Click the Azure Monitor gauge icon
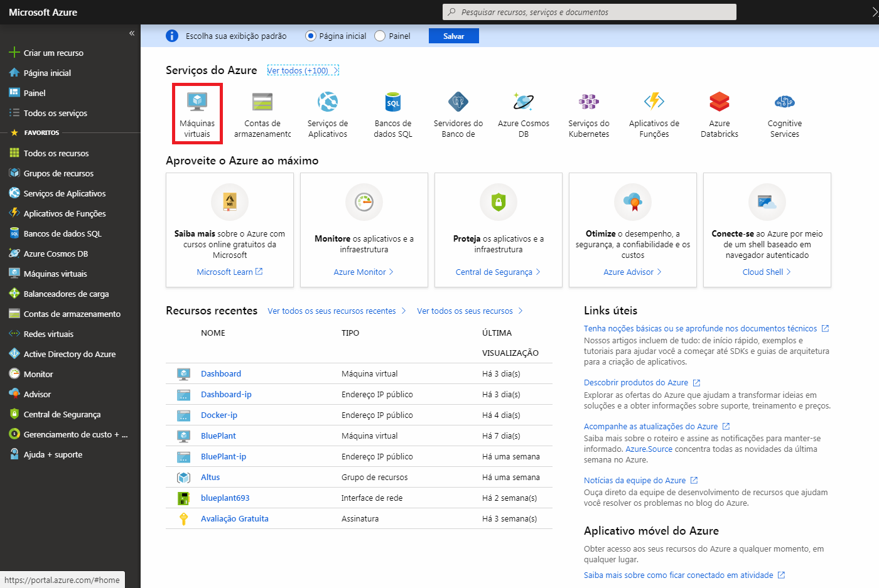The width and height of the screenshot is (879, 588). (364, 201)
